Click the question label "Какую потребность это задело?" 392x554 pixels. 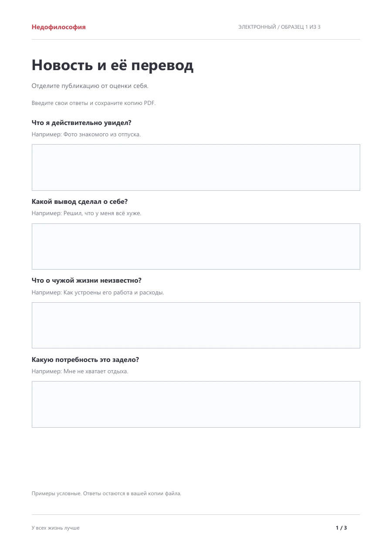coord(85,360)
